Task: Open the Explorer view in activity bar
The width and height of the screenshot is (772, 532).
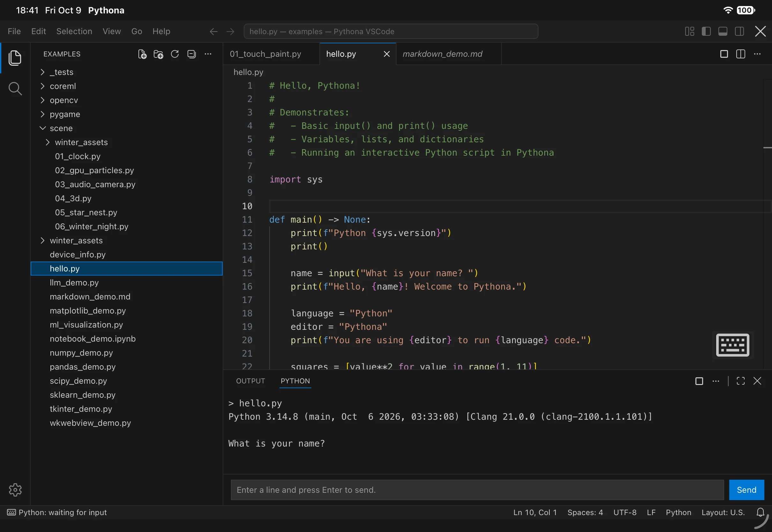Action: (x=15, y=58)
